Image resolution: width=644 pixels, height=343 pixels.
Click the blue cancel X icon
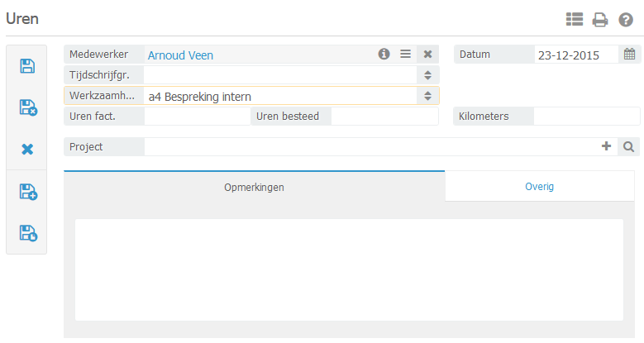click(x=27, y=150)
